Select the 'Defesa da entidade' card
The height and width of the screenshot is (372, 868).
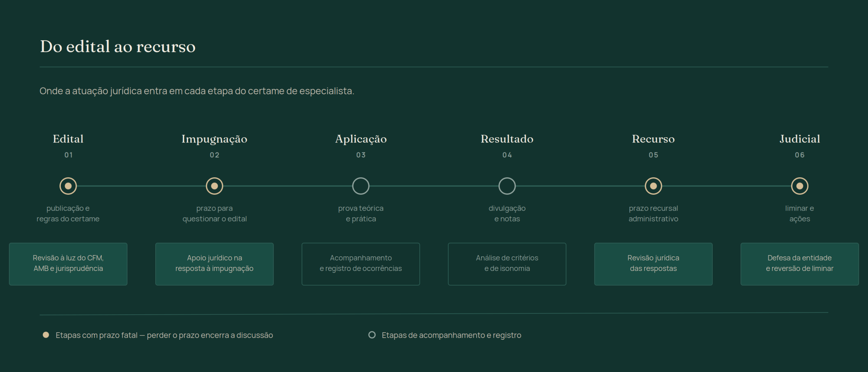[x=800, y=264]
